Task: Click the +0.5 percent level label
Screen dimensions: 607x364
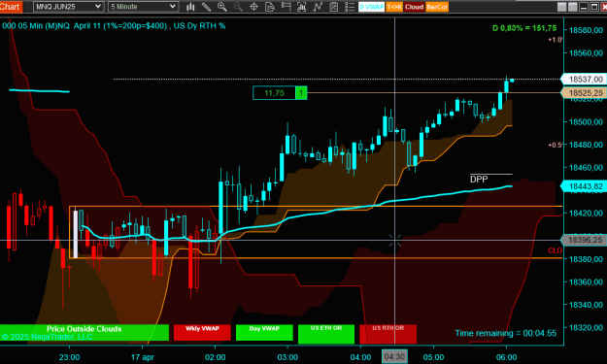Action: [556, 145]
